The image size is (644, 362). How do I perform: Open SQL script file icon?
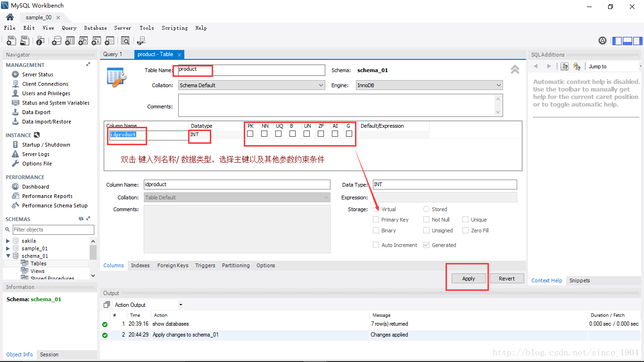pos(25,41)
